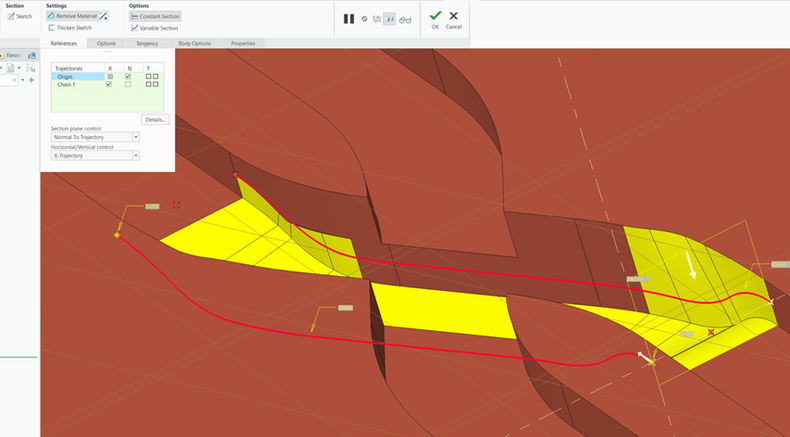Click the verify glasses preview icon
This screenshot has width=790, height=437.
[x=404, y=19]
